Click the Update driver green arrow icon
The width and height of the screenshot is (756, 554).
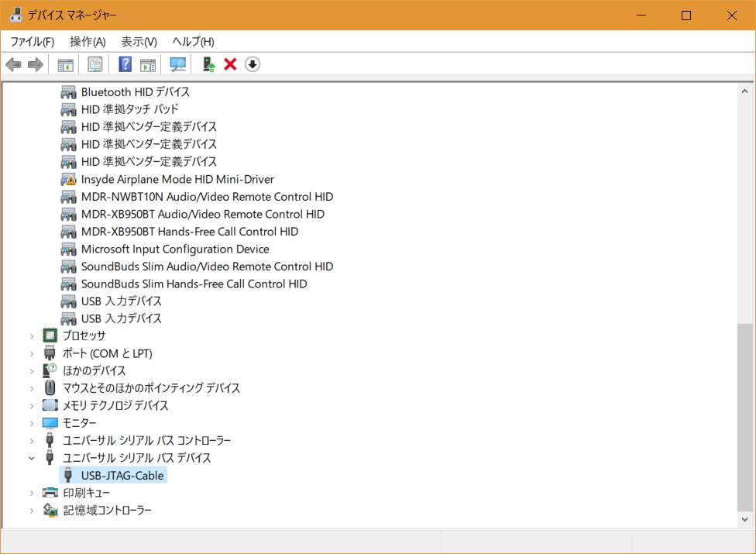pos(208,64)
